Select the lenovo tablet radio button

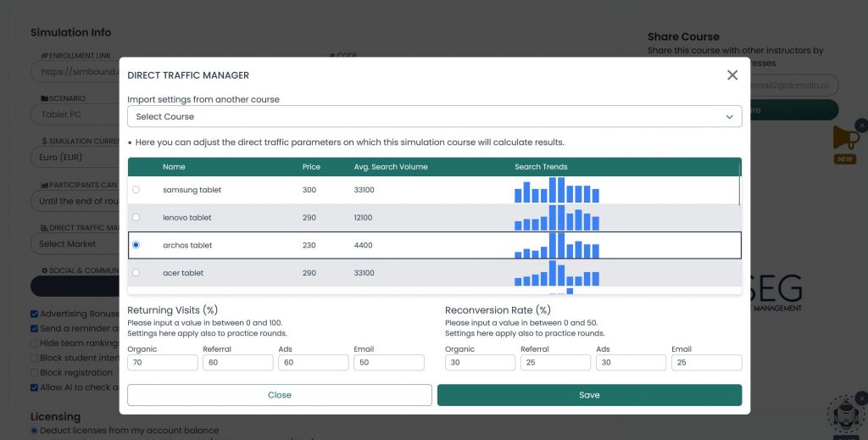[136, 218]
